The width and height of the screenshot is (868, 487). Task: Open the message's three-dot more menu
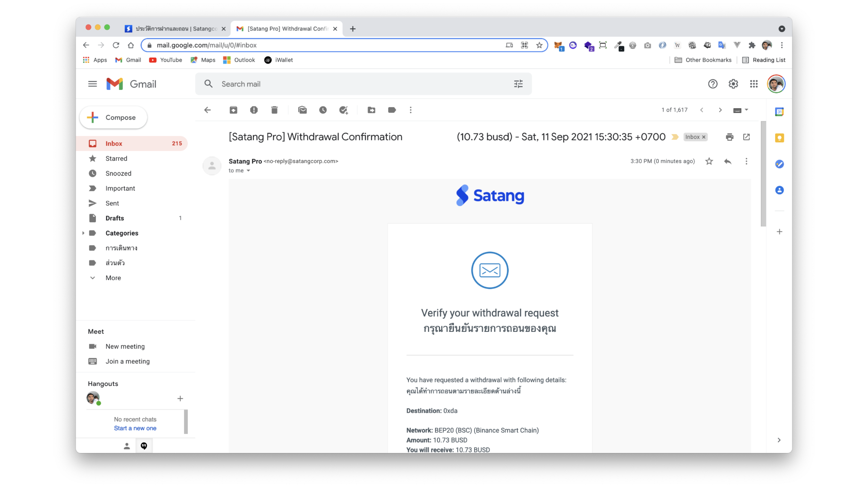coord(746,161)
